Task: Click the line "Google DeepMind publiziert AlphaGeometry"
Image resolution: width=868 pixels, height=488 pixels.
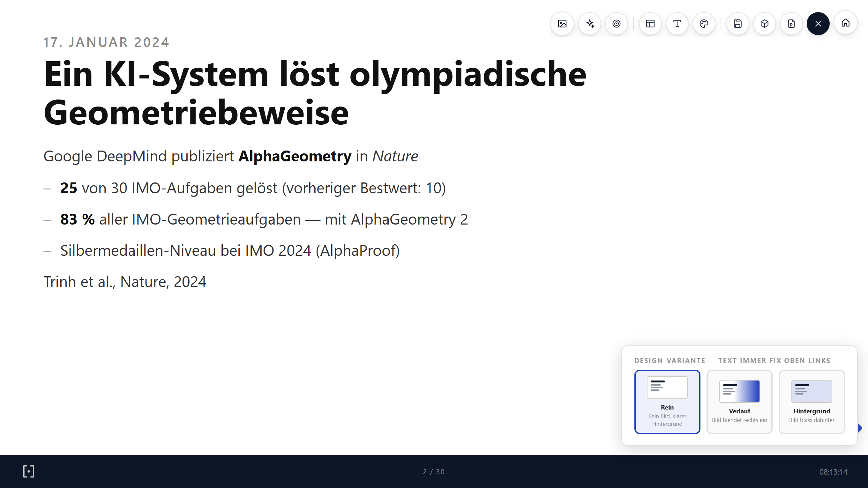Action: (198, 156)
